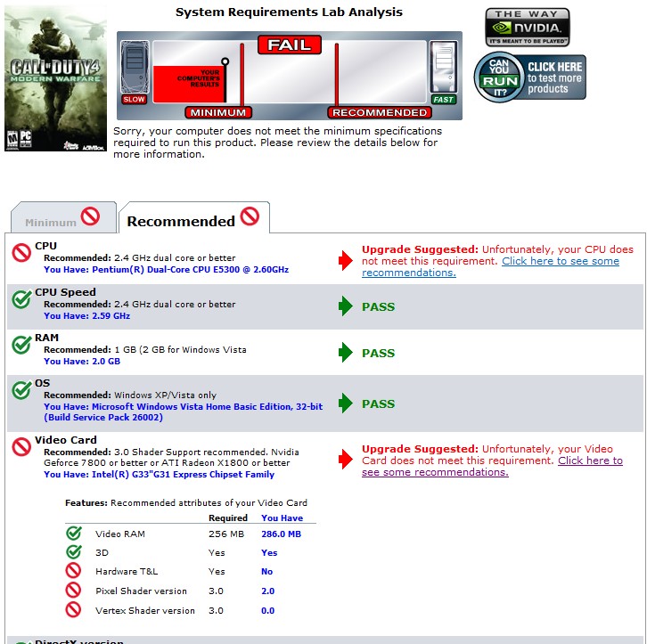Click the fail icon on Minimum tab
The image size is (647, 644).
point(90,216)
